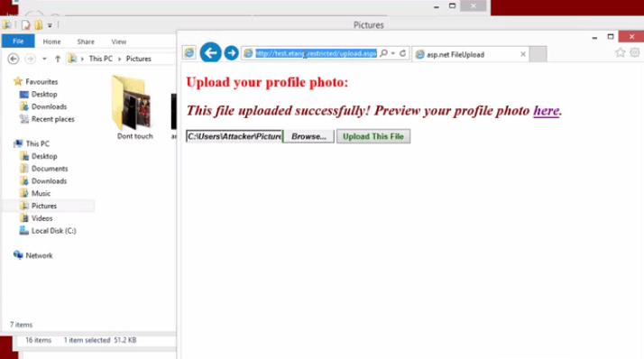This screenshot has width=644, height=359.
Task: Open the Favorites star icon
Action: coord(621,52)
